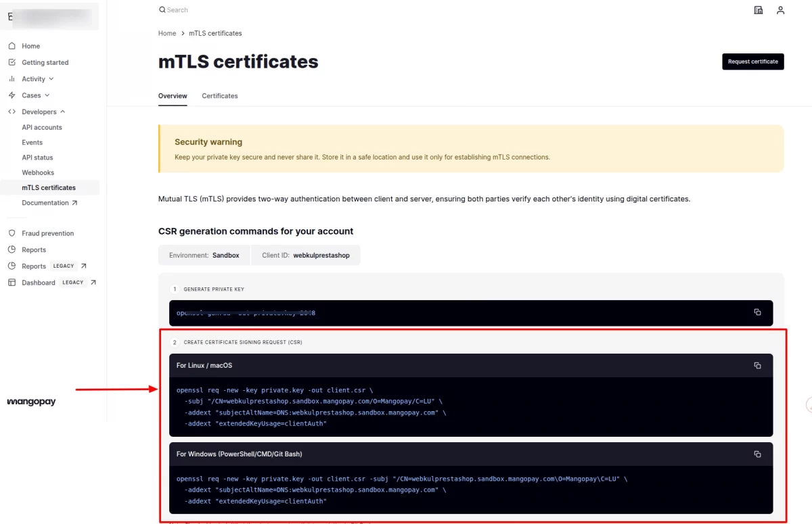Click the Reports pie chart icon
Screen dimensions: 812x524
pyautogui.click(x=12, y=249)
